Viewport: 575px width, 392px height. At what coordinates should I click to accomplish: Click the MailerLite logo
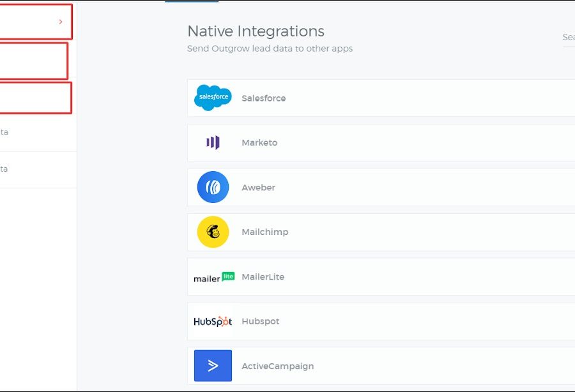click(x=213, y=277)
